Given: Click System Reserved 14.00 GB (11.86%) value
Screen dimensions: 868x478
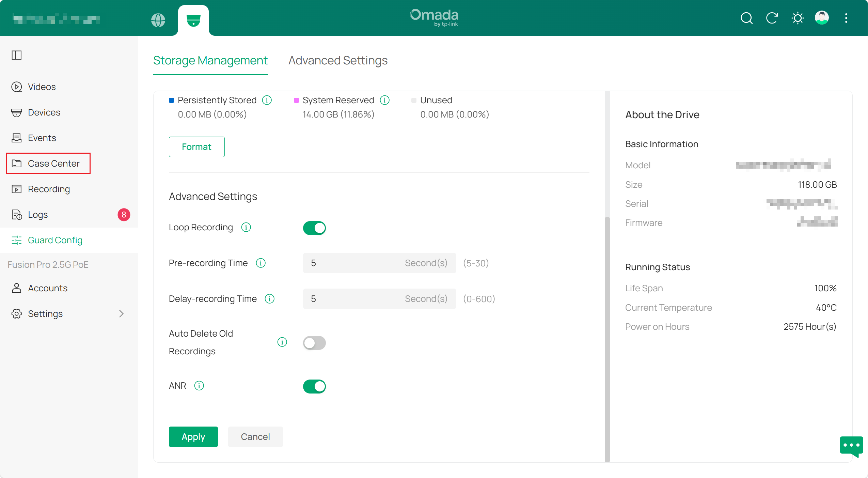Looking at the screenshot, I should click(x=338, y=114).
